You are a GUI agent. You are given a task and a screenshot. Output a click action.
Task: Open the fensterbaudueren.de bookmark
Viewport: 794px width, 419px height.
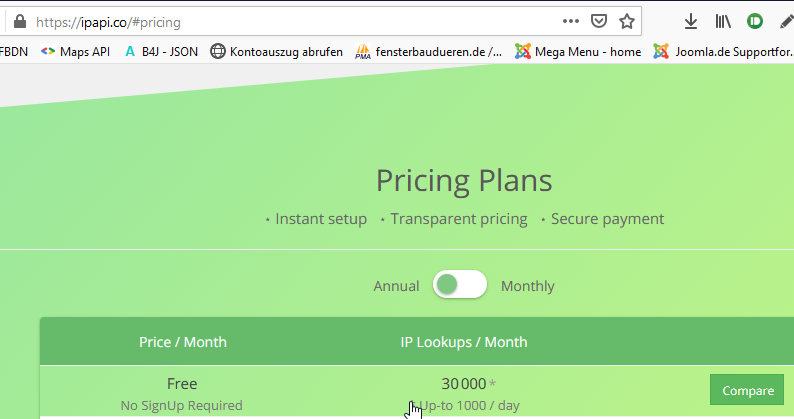[429, 51]
